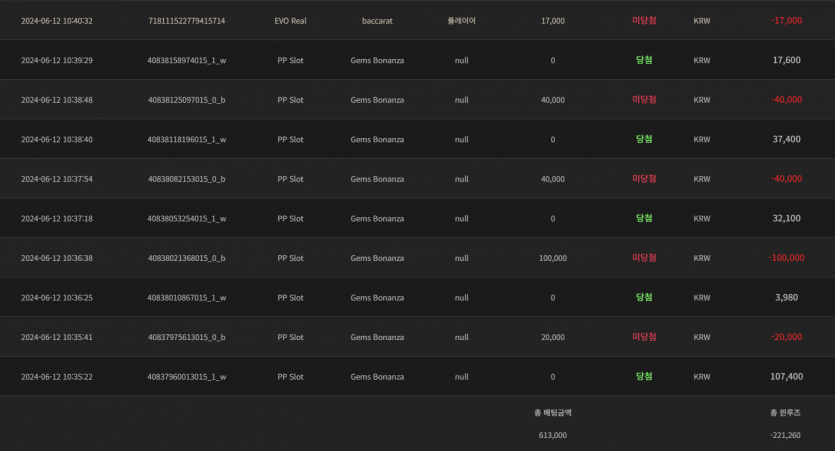Click -40,000 in the 10:38:48 row
Viewport: 835px width, 451px height.
click(x=786, y=99)
